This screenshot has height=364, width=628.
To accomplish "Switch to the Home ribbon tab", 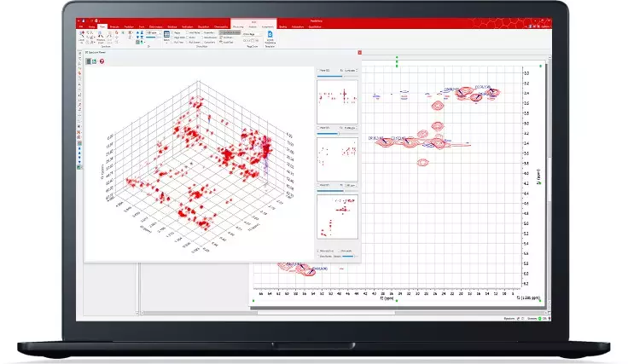I will 92,26.
